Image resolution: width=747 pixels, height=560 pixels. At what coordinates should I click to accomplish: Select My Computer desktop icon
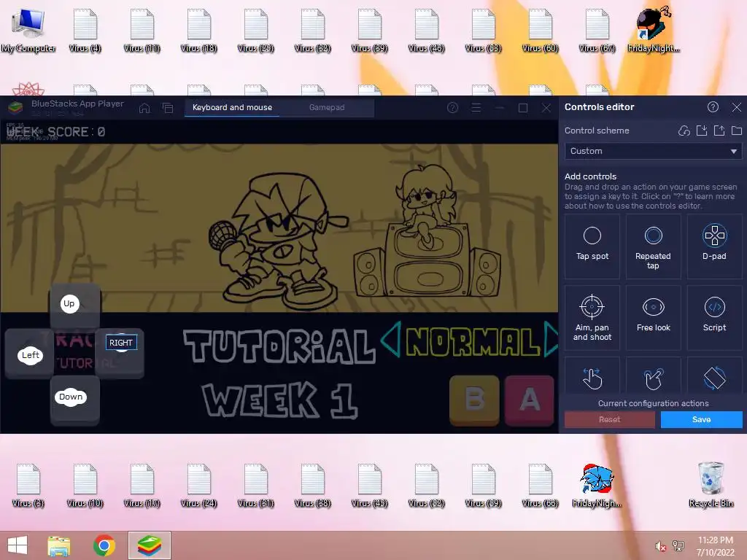click(x=28, y=31)
